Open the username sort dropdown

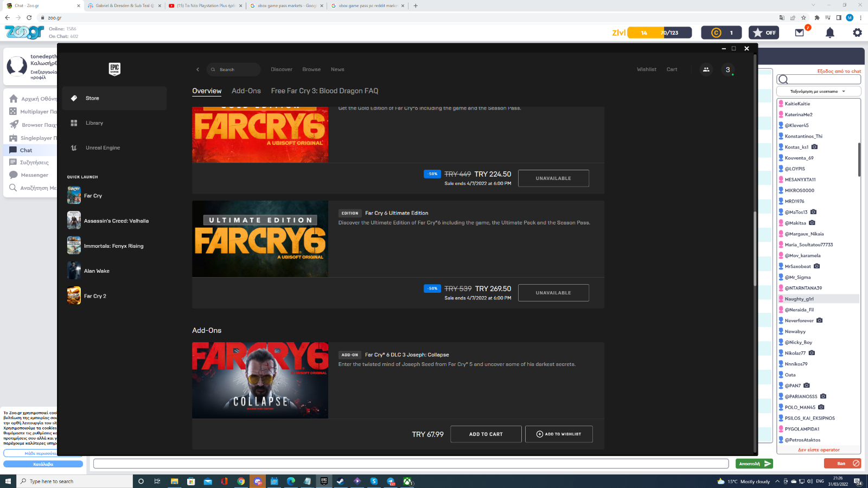(819, 91)
